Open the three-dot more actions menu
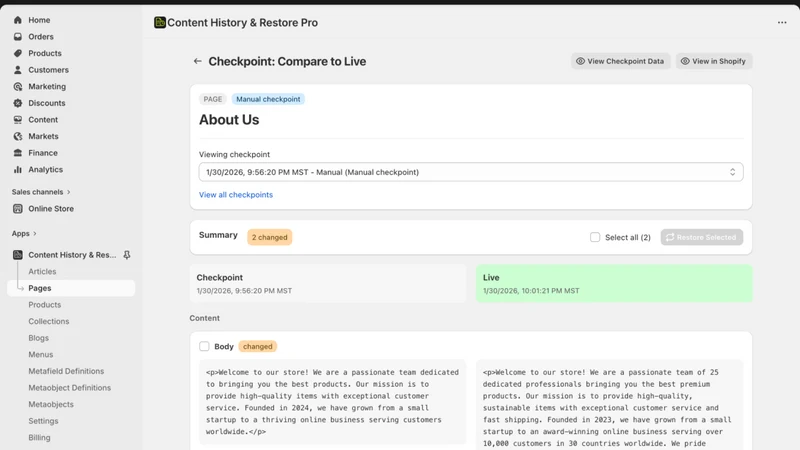Screen dimensions: 800x450 point(782,22)
